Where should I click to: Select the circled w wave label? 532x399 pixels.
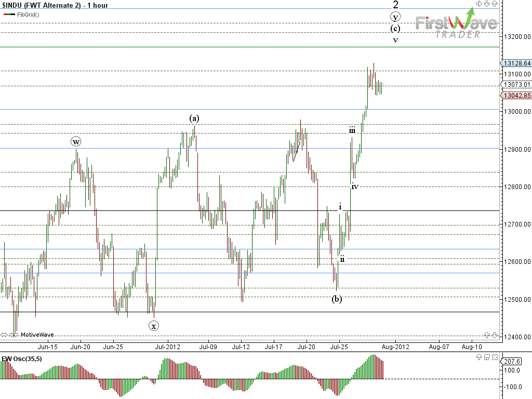point(76,141)
